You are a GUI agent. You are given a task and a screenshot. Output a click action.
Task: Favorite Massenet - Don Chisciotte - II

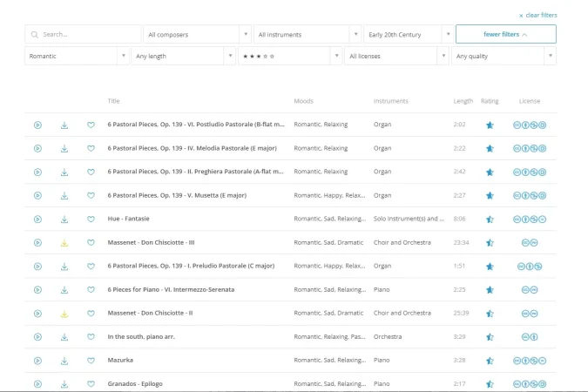(91, 314)
